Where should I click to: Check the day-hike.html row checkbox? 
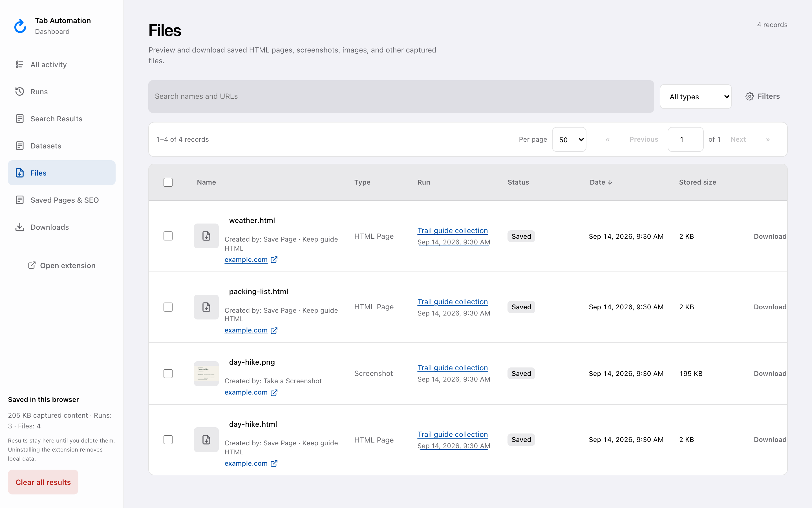pos(168,439)
